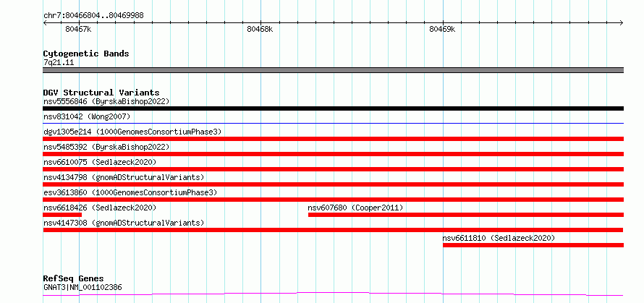Click the nsv6618426 (Sedlazeck2020) label

pyautogui.click(x=100, y=208)
